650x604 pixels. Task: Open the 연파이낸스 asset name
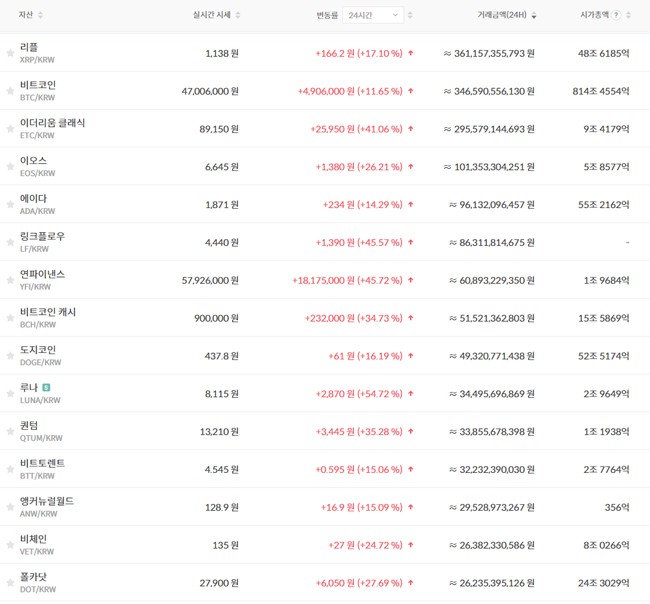point(42,274)
